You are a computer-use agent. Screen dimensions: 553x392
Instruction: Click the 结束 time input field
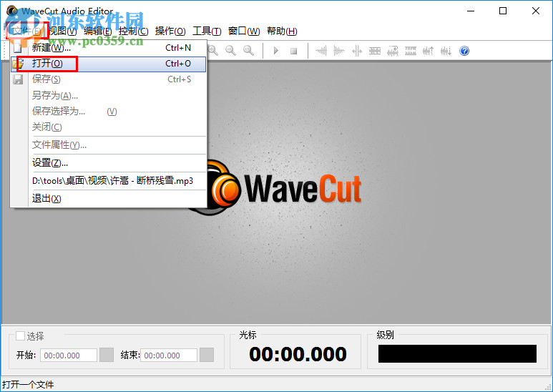click(169, 356)
